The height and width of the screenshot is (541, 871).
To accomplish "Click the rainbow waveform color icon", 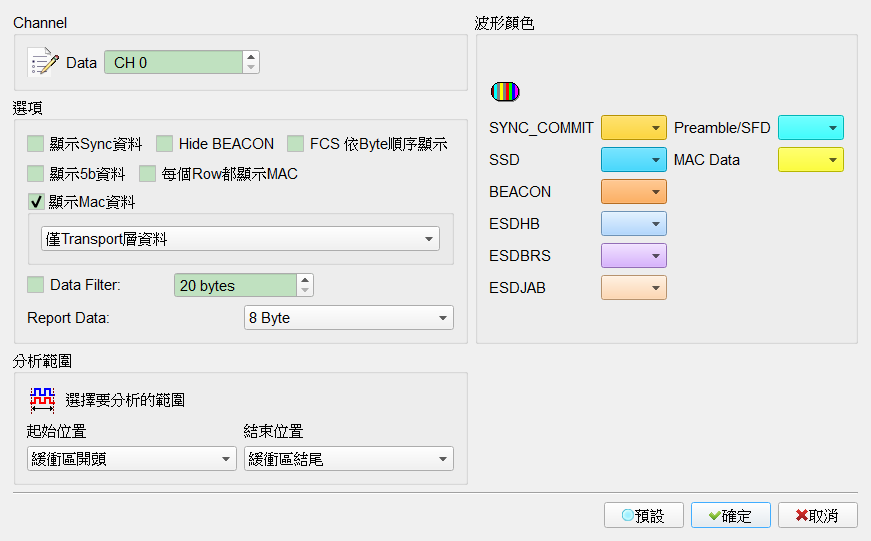I will click(x=505, y=92).
